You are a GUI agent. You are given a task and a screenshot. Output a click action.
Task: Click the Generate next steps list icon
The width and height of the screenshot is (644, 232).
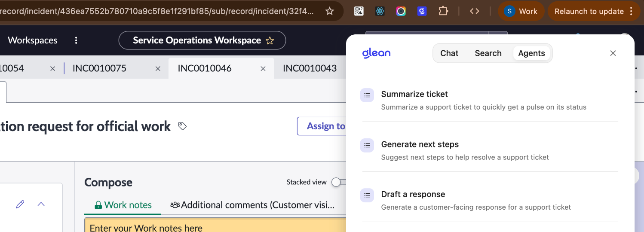[367, 145]
